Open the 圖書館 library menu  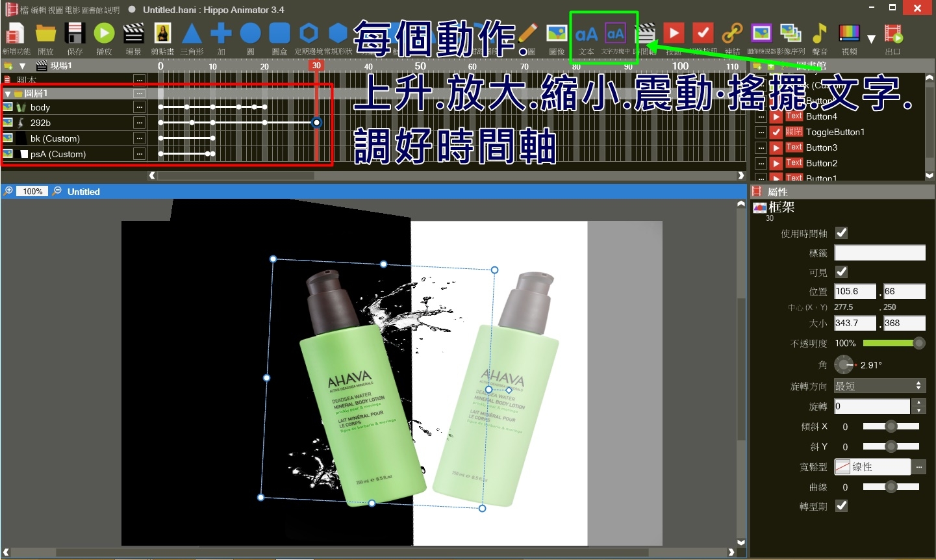pyautogui.click(x=92, y=10)
